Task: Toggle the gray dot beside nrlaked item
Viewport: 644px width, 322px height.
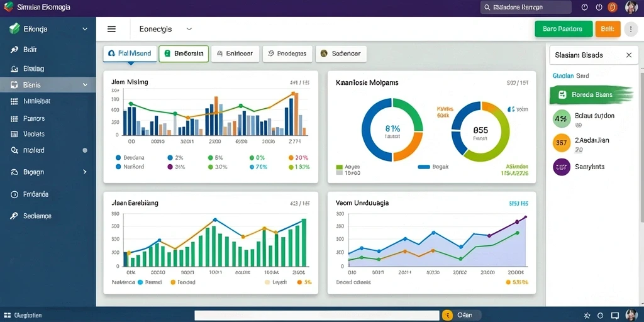Action: point(85,150)
